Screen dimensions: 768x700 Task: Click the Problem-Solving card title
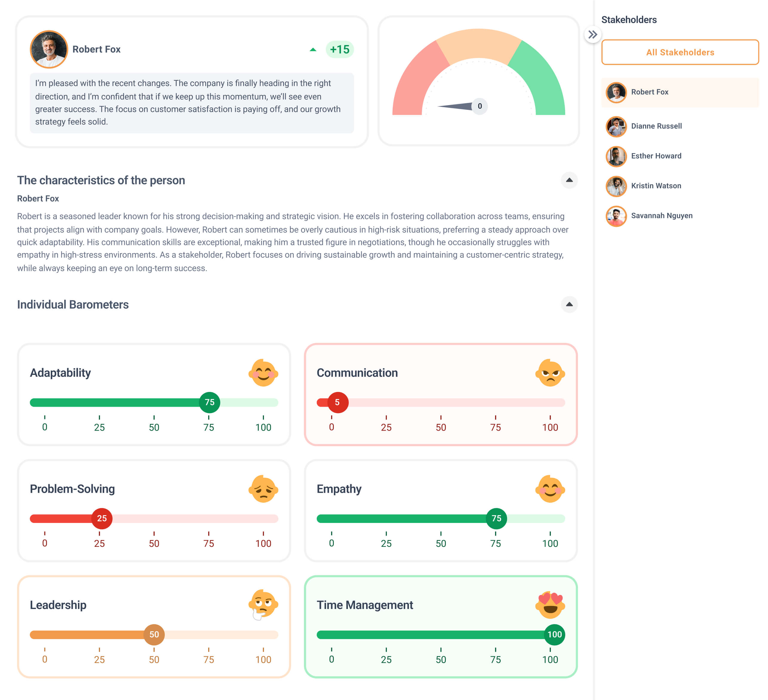point(72,489)
